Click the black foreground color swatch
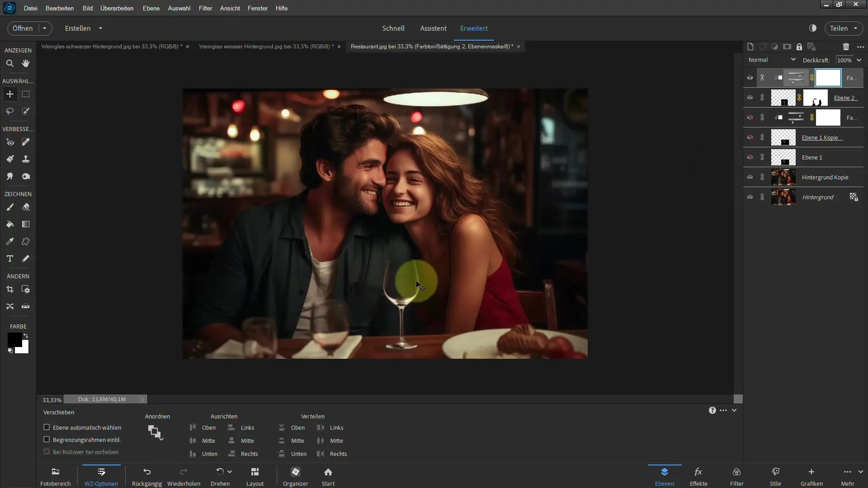The image size is (868, 488). tap(14, 339)
